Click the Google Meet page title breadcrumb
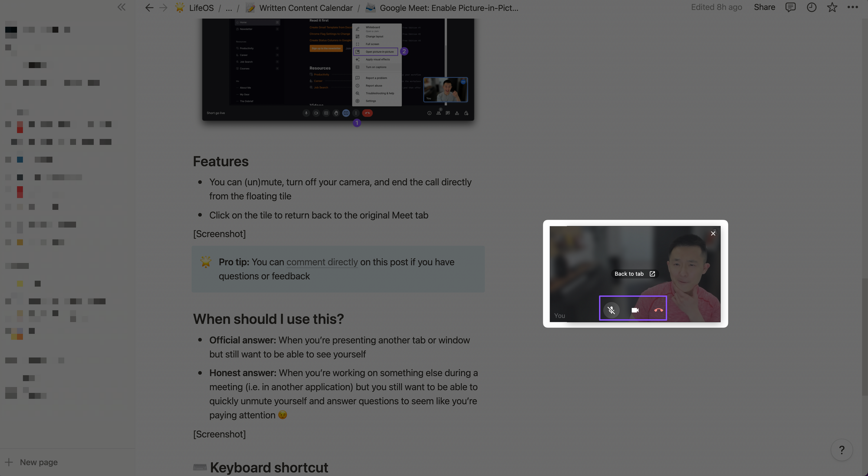The width and height of the screenshot is (868, 476). point(449,8)
